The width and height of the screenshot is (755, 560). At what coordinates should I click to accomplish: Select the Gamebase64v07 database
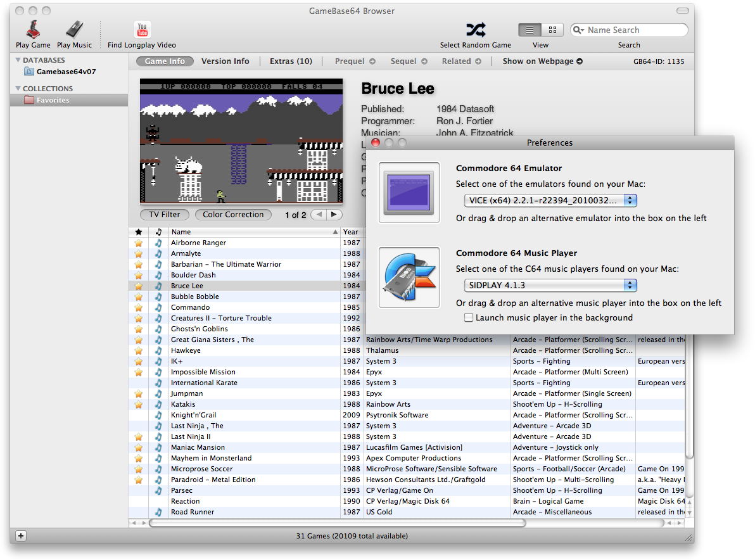pyautogui.click(x=66, y=71)
